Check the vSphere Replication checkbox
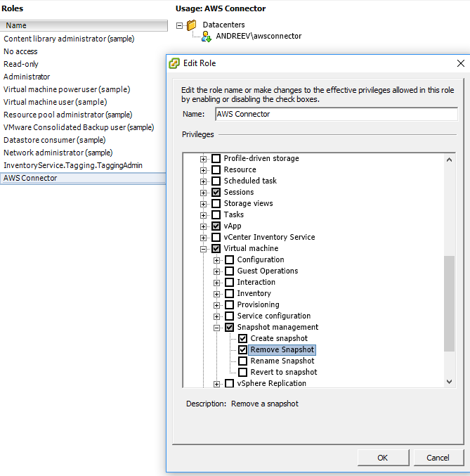This screenshot has width=470, height=476. (230, 383)
